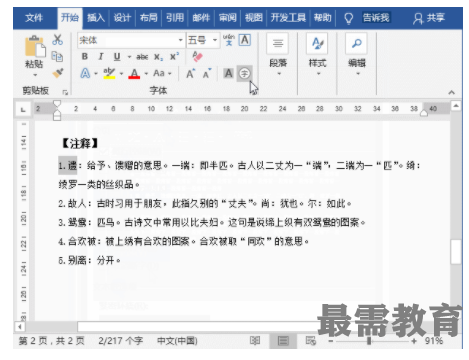This screenshot has height=360, width=469.
Task: Switch to Read Mode view icon
Action: [255, 341]
